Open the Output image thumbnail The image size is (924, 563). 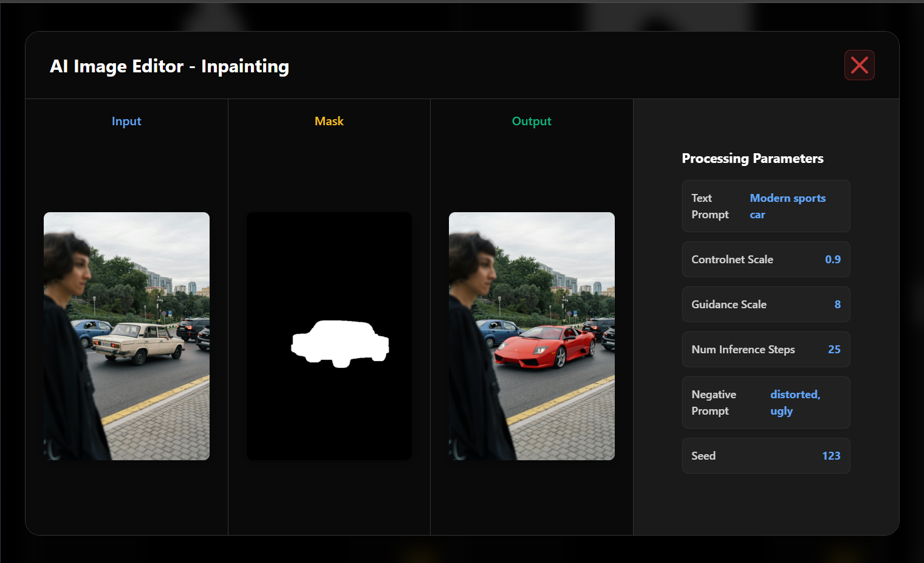tap(532, 336)
